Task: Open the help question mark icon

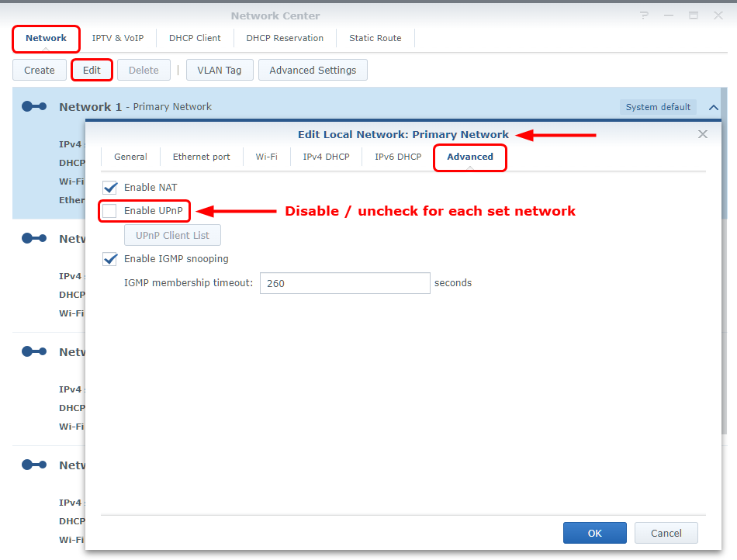Action: 643,15
